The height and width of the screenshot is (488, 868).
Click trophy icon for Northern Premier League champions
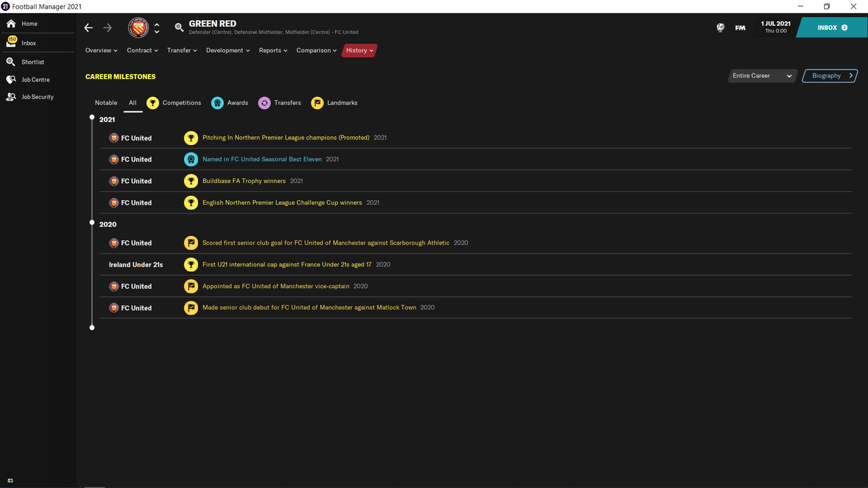point(191,138)
